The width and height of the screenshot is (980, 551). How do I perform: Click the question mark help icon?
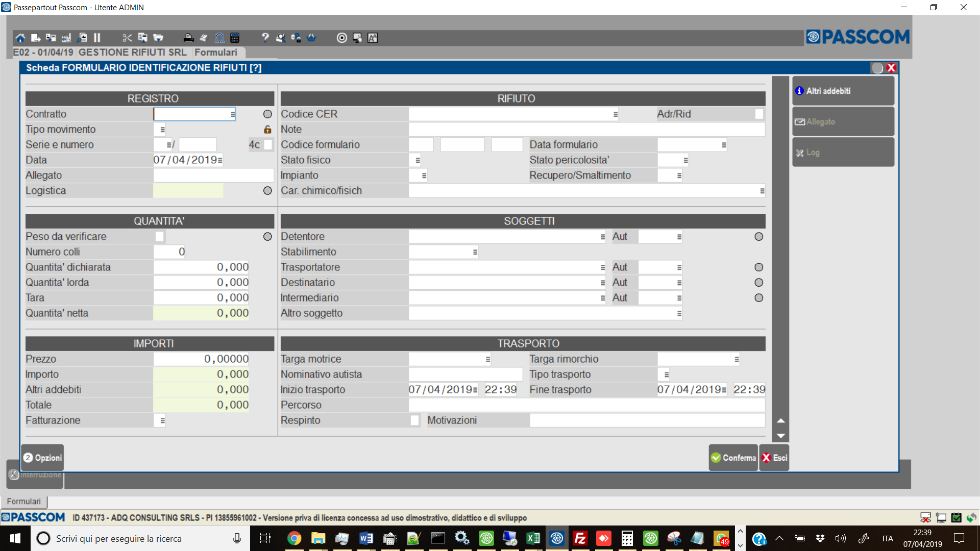point(265,38)
